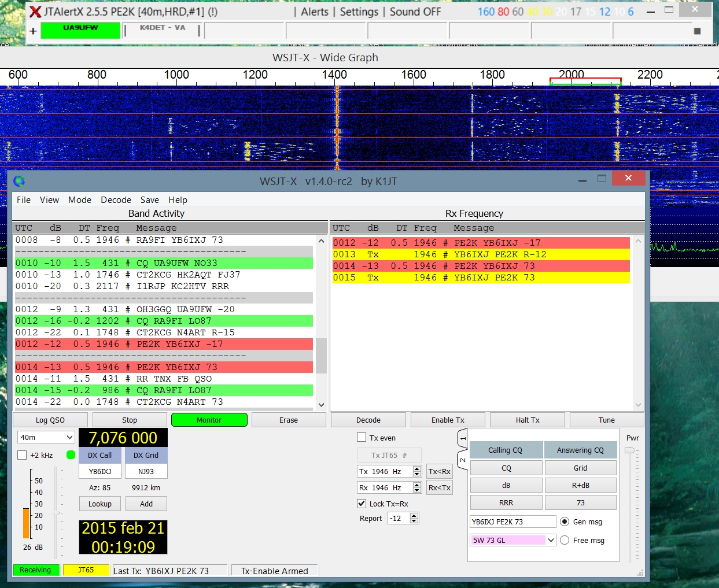Screen dimensions: 719x588
Task: Click the DX Grid field showing NJ93
Action: pyautogui.click(x=146, y=471)
